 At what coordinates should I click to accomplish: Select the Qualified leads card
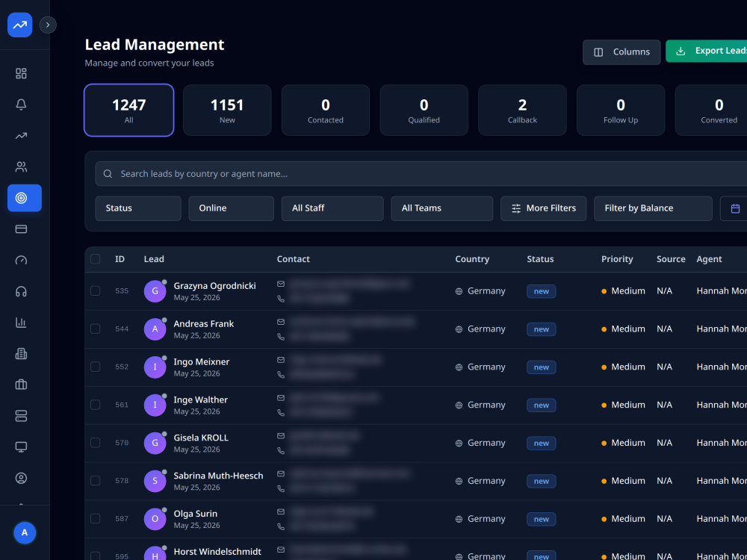[424, 110]
